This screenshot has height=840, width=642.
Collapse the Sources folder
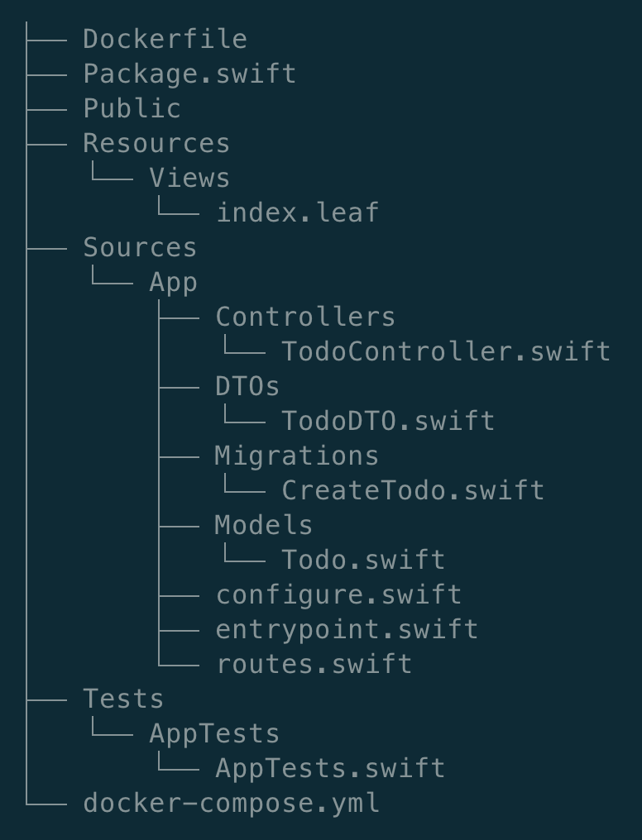pos(140,247)
